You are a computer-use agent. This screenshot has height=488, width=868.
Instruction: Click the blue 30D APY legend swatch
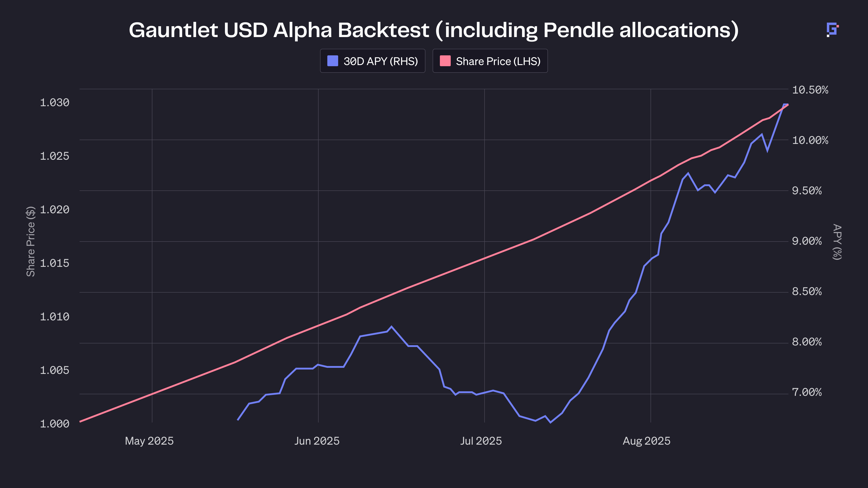[x=333, y=61]
